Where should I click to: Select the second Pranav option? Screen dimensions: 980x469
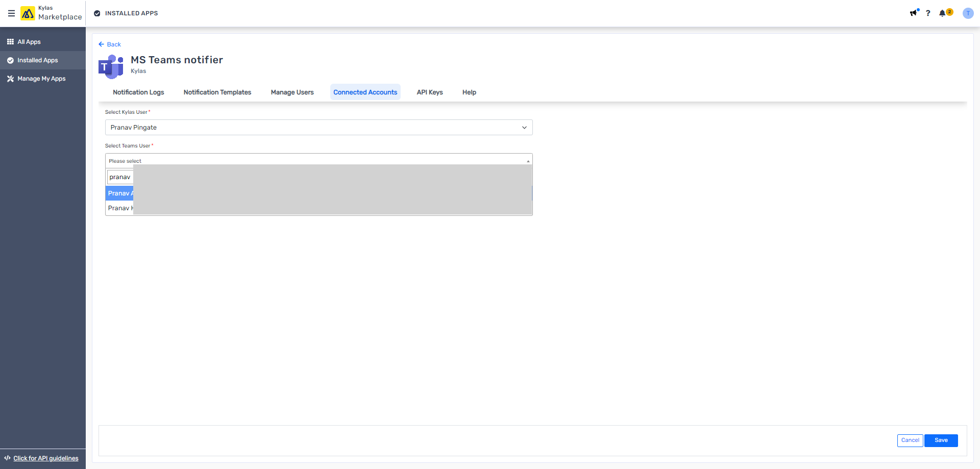319,208
